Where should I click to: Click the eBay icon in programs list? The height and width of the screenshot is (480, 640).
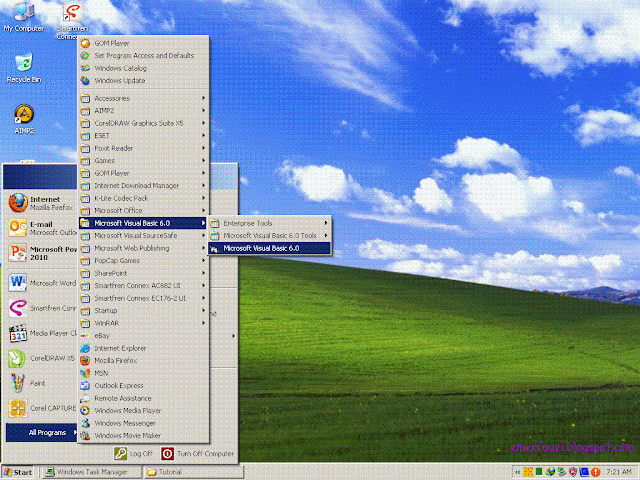(x=85, y=336)
